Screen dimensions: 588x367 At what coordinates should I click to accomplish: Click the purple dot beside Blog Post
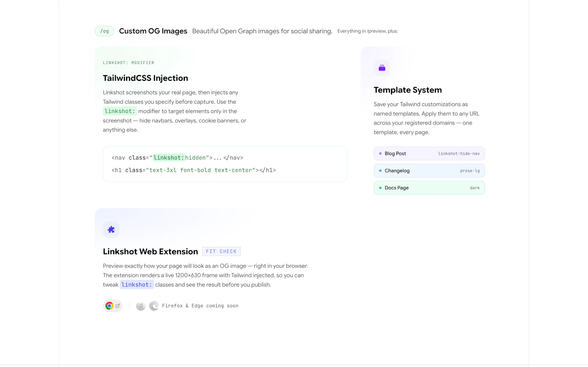coord(380,153)
